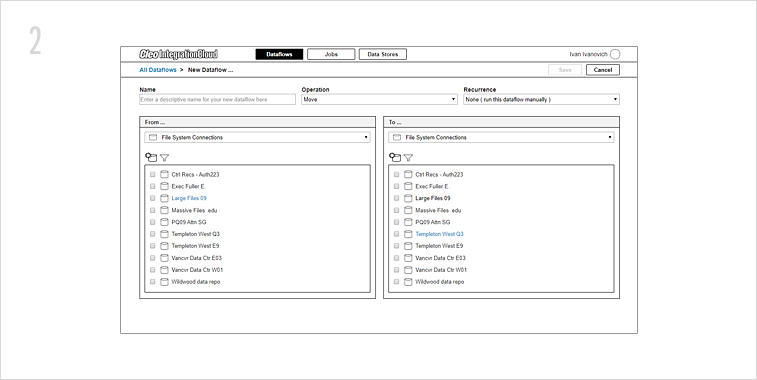Click Large Files 09 text in To list
Screen dimensions: 757x380
433,198
